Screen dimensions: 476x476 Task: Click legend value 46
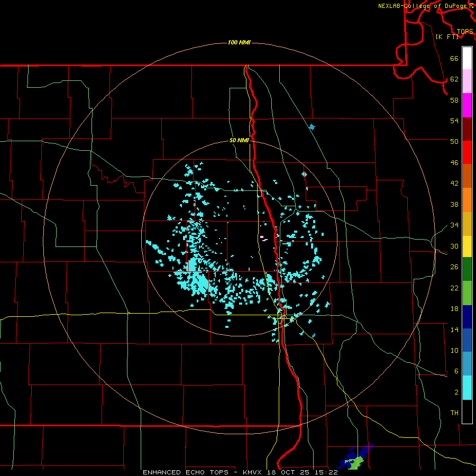(454, 163)
